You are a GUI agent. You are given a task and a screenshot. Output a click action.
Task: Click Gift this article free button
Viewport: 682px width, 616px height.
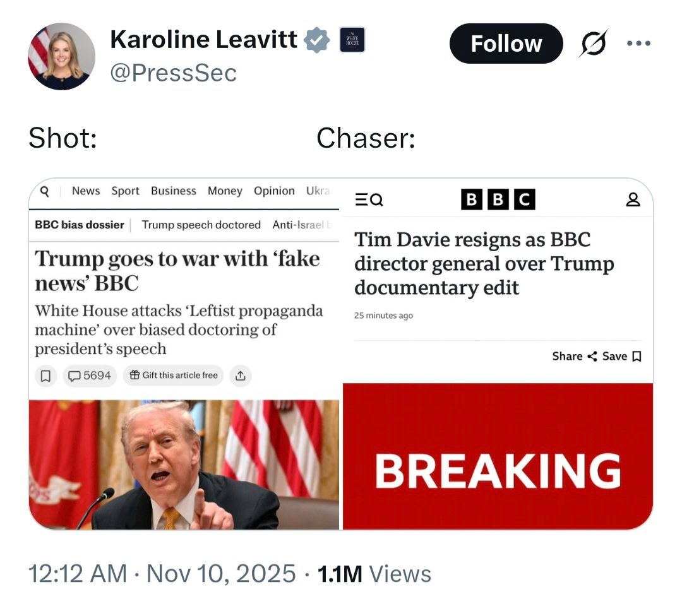pos(173,375)
